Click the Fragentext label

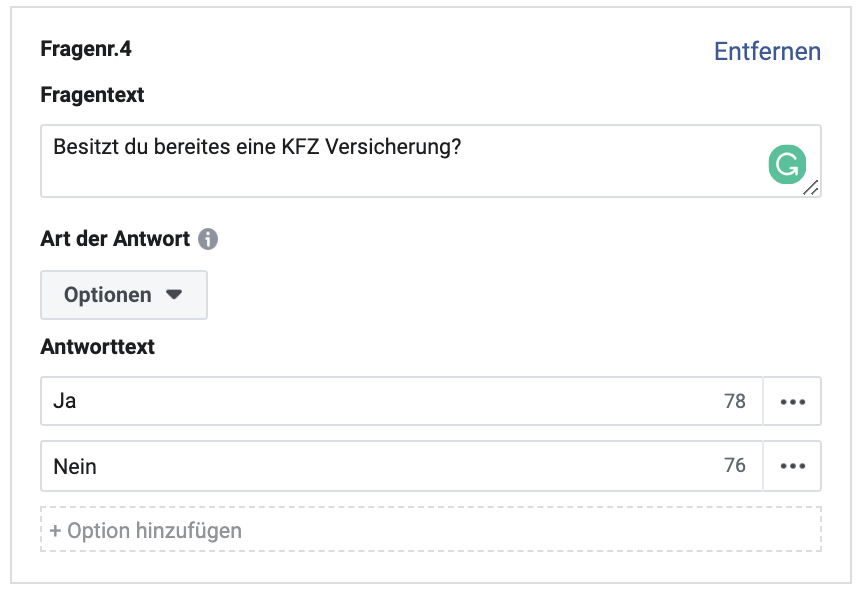92,95
